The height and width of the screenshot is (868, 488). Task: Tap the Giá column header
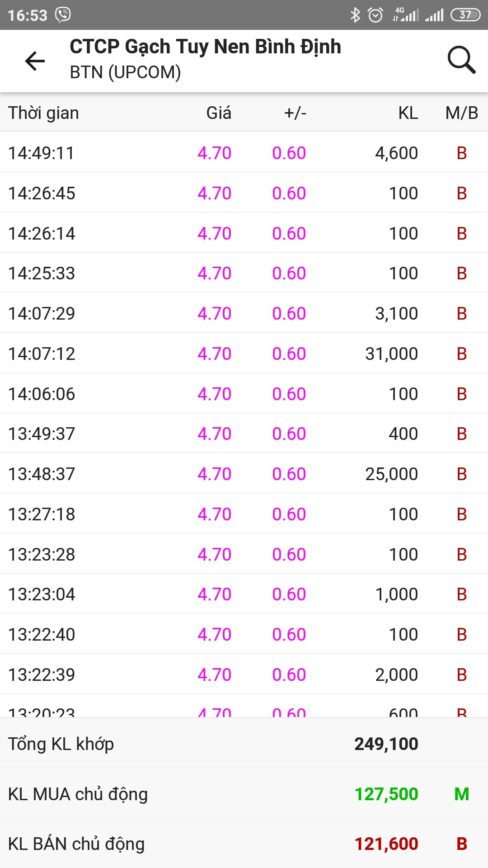pyautogui.click(x=219, y=113)
